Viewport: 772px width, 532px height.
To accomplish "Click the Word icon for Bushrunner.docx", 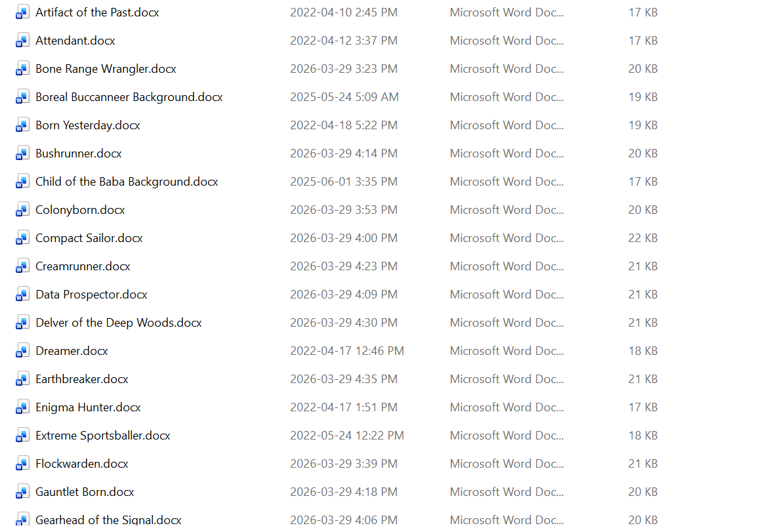I will (23, 153).
